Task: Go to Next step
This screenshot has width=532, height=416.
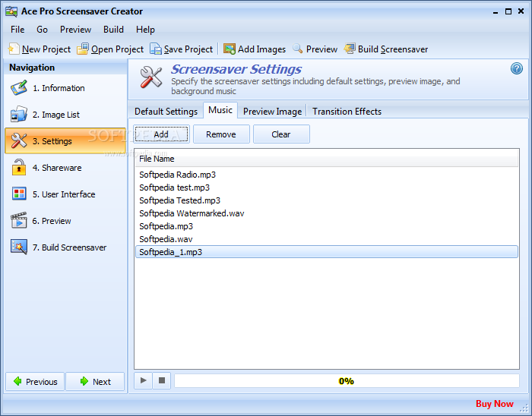Action: click(95, 381)
